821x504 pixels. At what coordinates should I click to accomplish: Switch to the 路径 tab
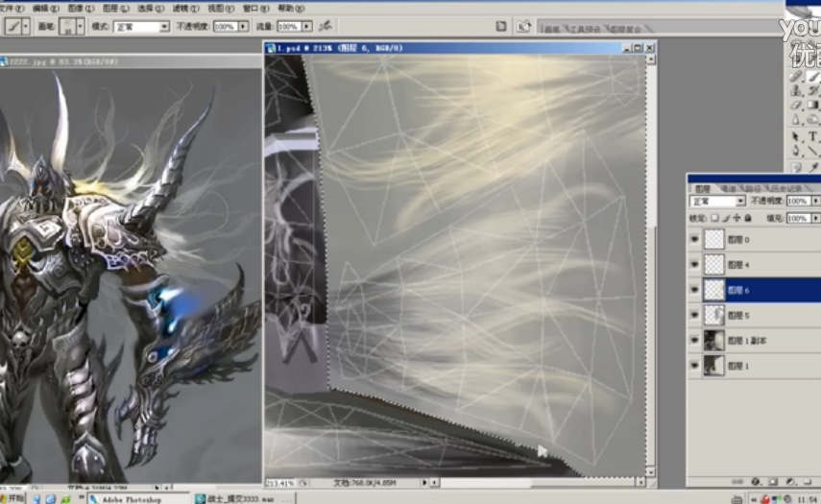coord(753,188)
